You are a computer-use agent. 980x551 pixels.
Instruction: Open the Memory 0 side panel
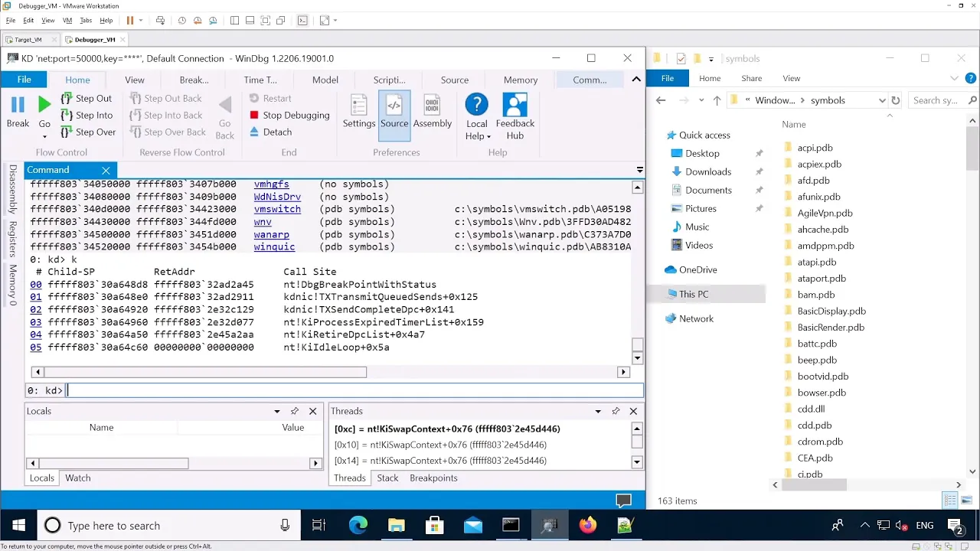click(x=12, y=285)
